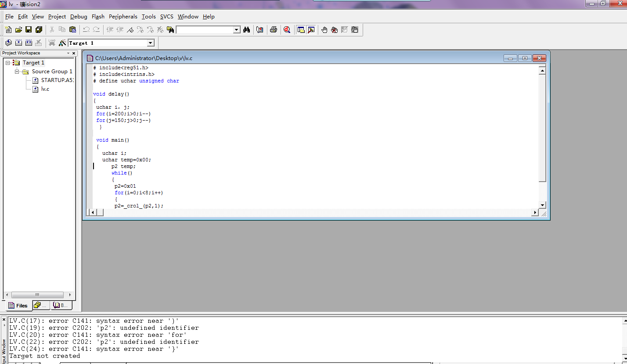This screenshot has width=627, height=364.
Task: Click scroll-right arrow of the code editor
Action: tap(535, 213)
